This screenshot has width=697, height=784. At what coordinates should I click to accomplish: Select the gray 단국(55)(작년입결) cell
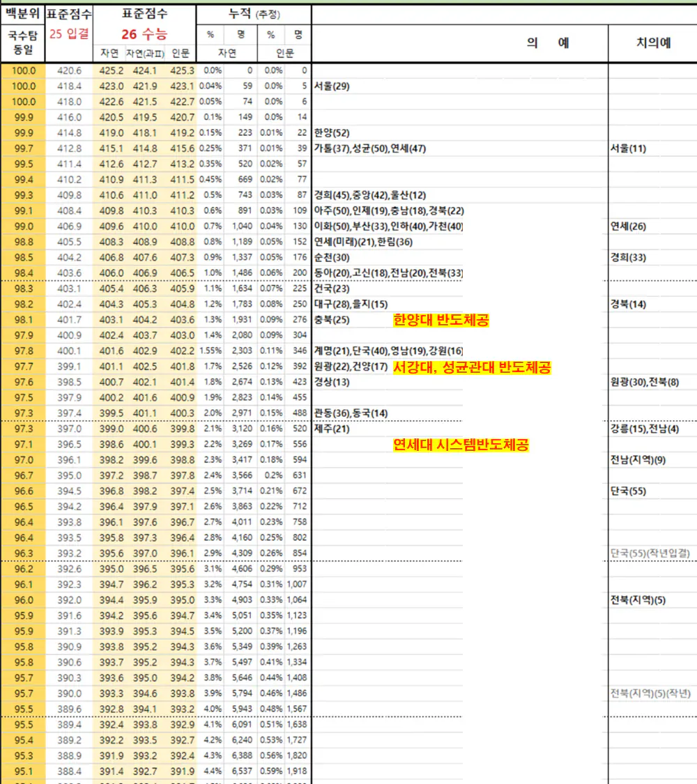click(650, 553)
